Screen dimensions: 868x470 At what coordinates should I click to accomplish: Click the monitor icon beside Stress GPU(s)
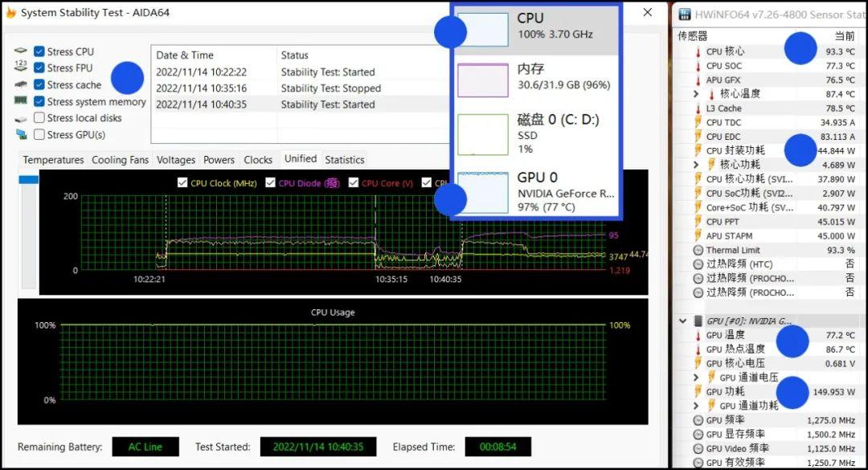[21, 135]
